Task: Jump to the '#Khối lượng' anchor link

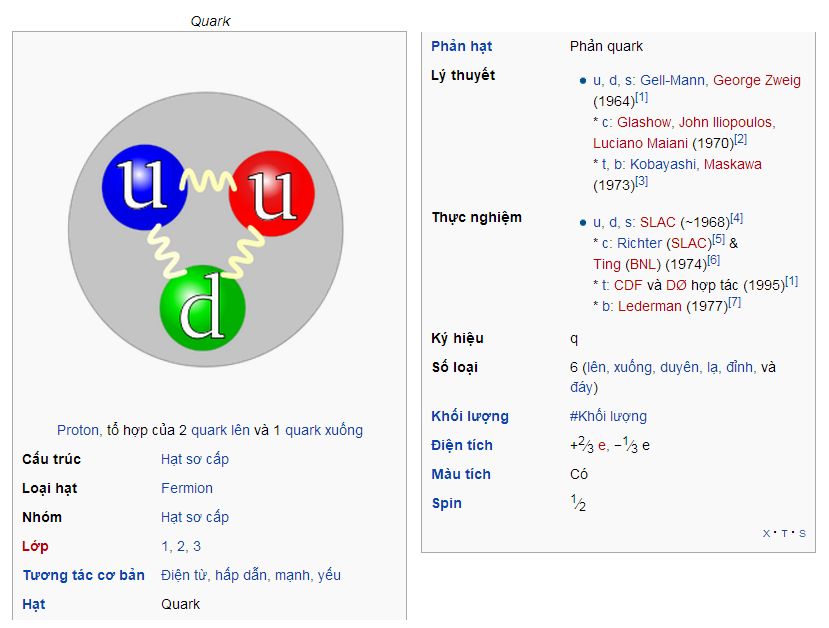Action: coord(608,417)
